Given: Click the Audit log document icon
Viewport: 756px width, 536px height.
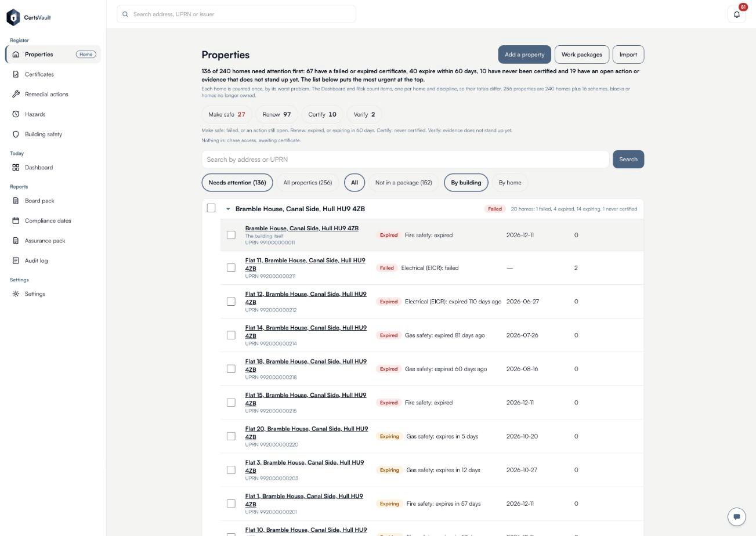Looking at the screenshot, I should (x=16, y=260).
